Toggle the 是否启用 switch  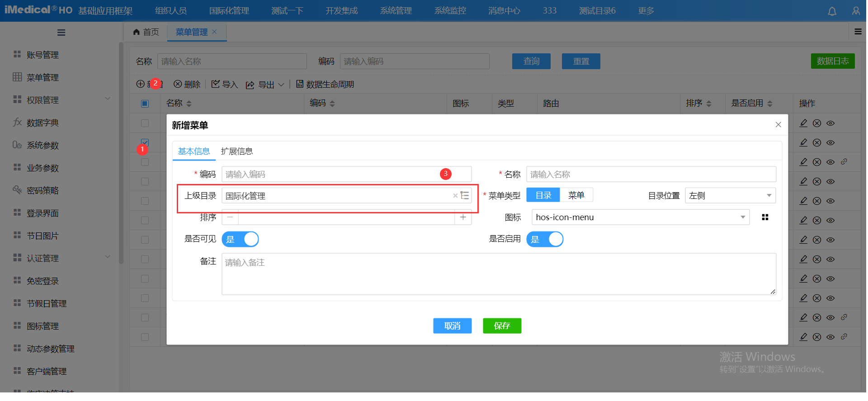click(545, 239)
